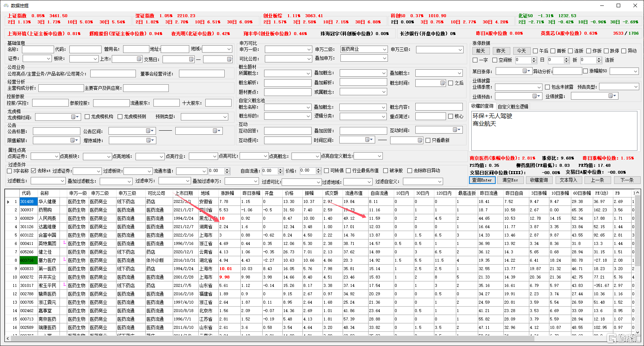644x346 pixels.
Task: Open the 概念时间 calendar icon
Action: (x=442, y=83)
